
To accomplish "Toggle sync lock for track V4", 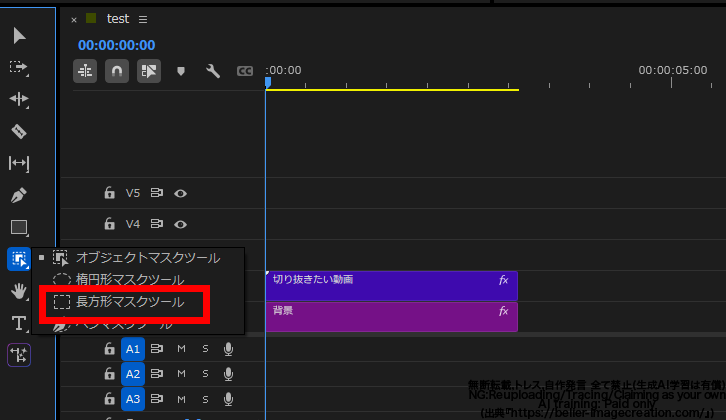I will click(156, 224).
